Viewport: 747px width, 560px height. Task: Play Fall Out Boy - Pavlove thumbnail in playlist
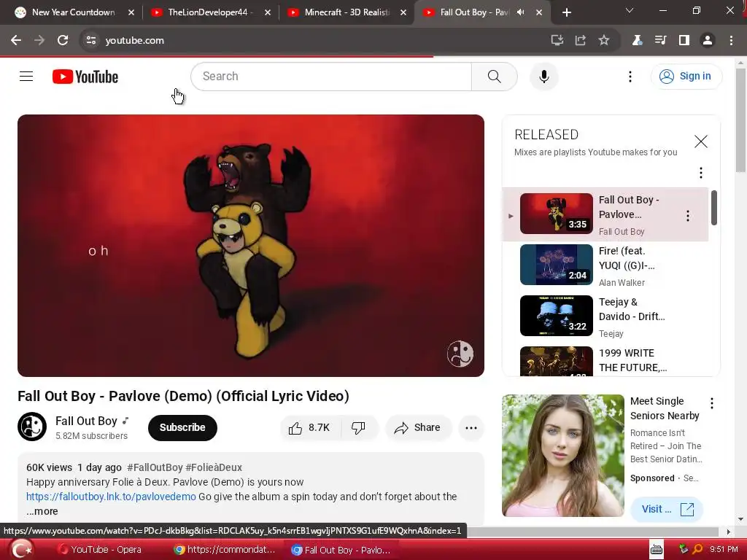[557, 214]
